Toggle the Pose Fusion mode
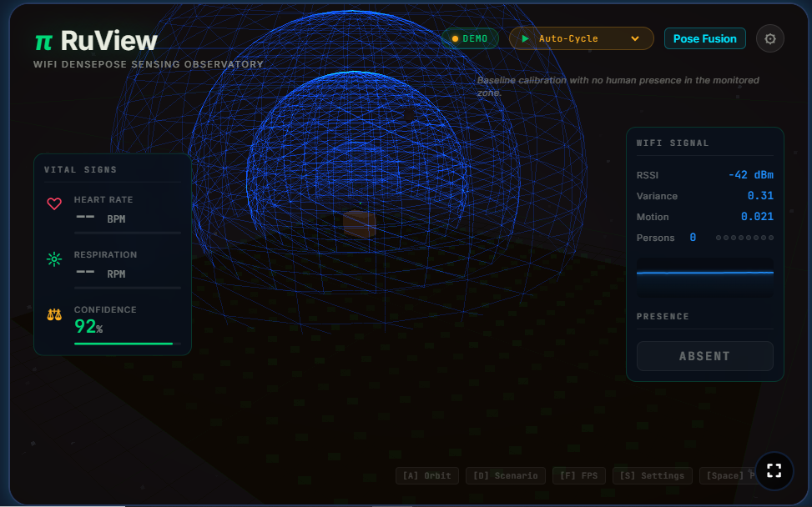This screenshot has height=507, width=812. (705, 39)
